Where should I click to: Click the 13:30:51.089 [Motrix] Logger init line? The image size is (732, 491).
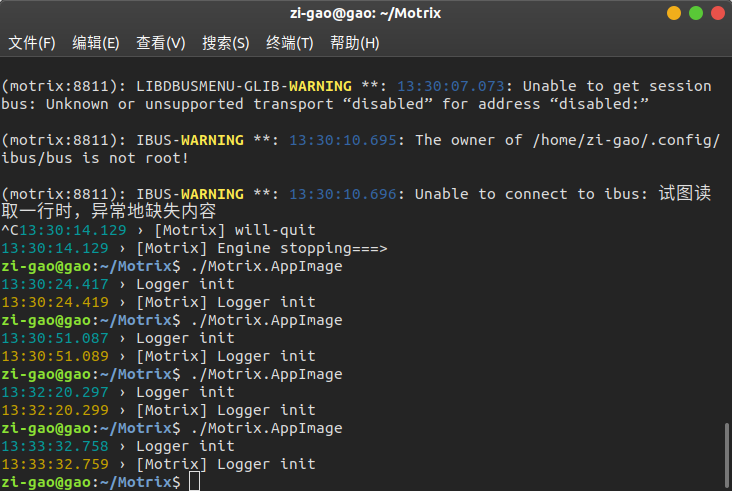158,356
